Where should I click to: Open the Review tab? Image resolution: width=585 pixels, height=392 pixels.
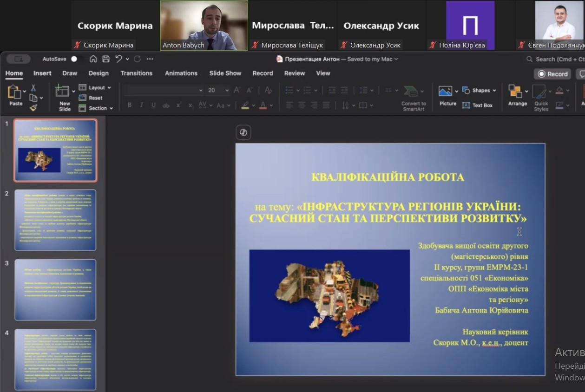point(295,73)
